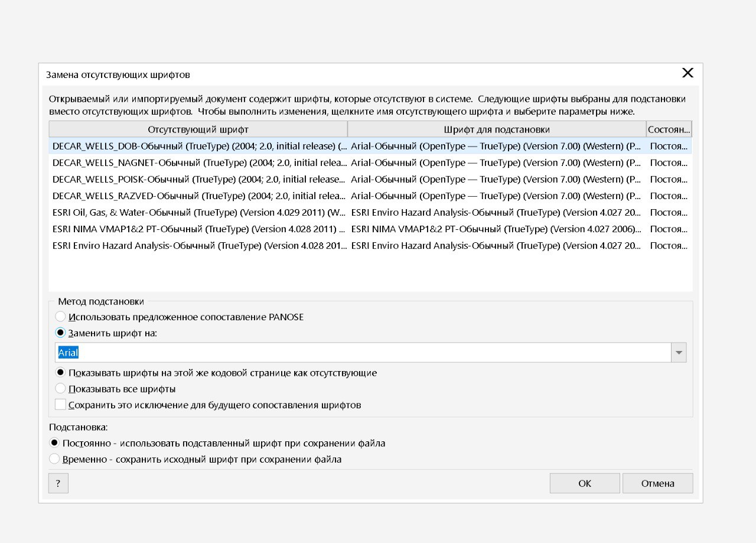Select the DECAR_WELLS_NAGNET font row

pyautogui.click(x=199, y=162)
